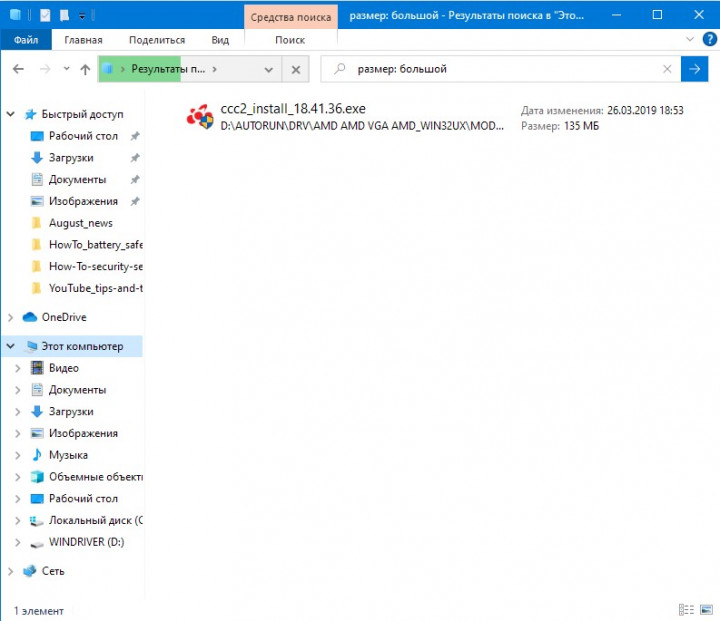Open the address bar history dropdown

tap(269, 69)
